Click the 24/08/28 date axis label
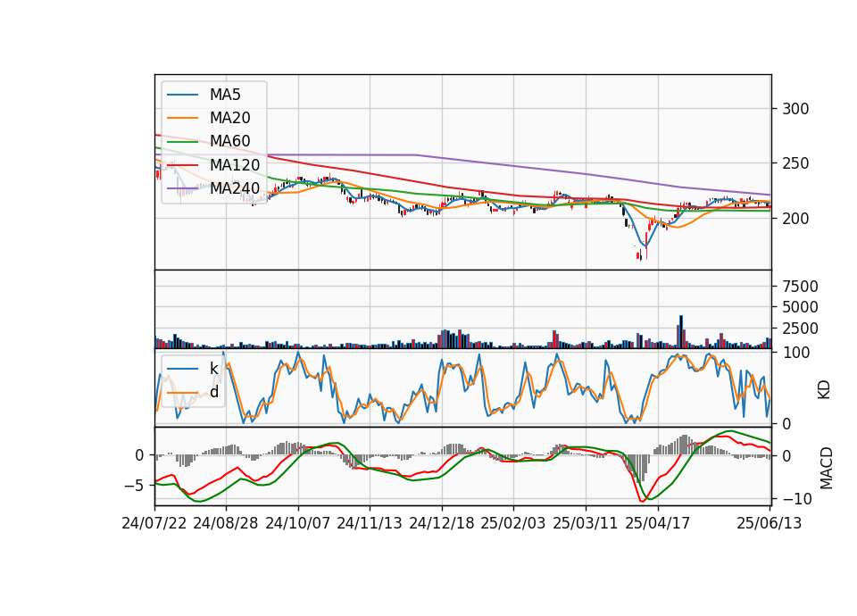This screenshot has width=857, height=616. point(226,523)
